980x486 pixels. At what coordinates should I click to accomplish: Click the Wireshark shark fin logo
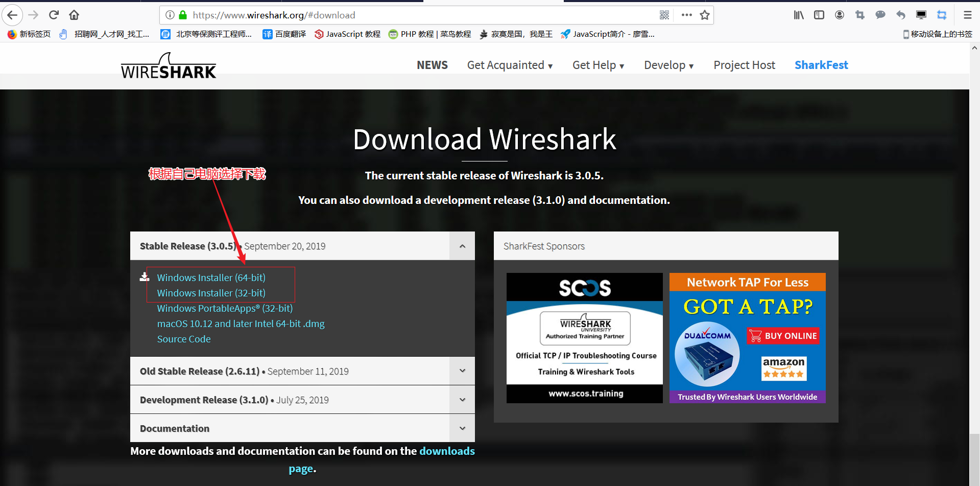coord(169,65)
